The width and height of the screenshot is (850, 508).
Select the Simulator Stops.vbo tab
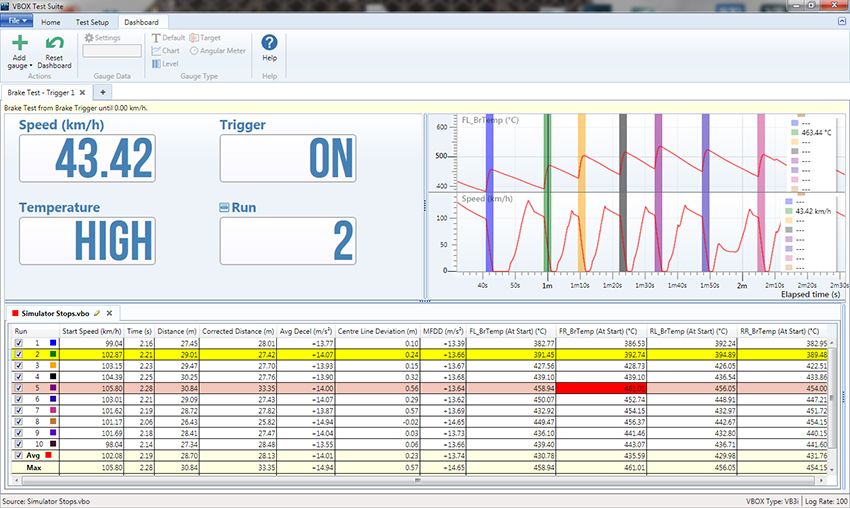[55, 313]
